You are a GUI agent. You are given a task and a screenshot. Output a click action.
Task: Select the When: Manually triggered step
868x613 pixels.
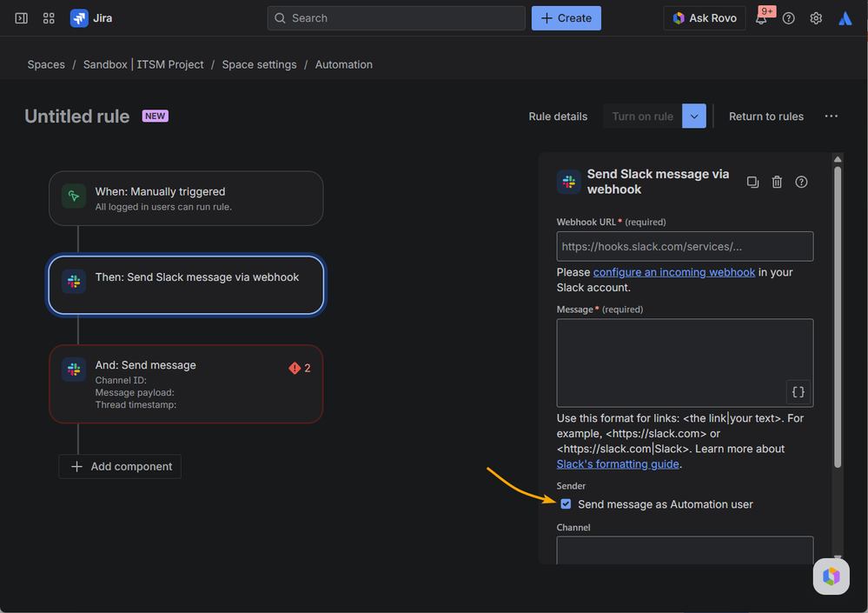(186, 198)
